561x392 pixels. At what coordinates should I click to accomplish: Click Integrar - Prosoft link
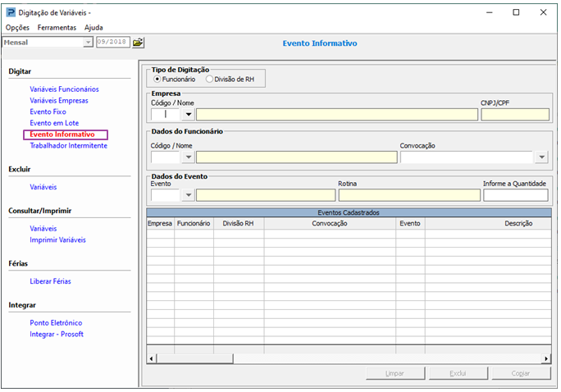57,335
